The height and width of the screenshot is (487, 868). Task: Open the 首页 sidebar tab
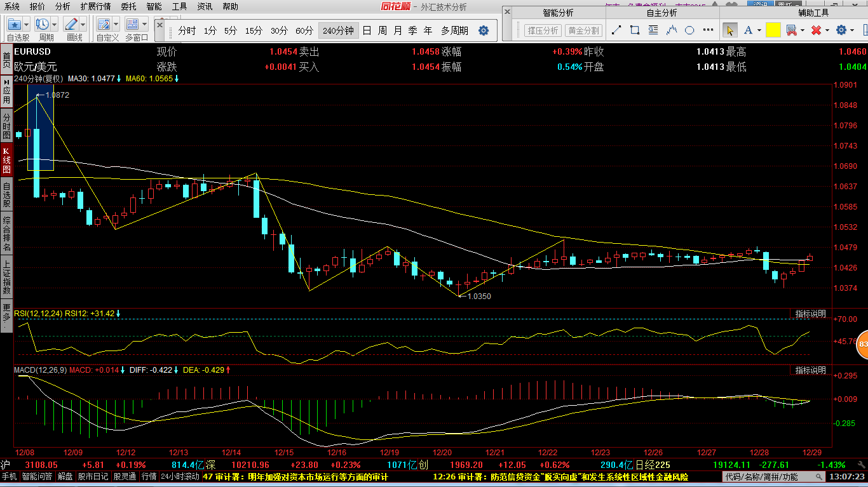[6, 60]
